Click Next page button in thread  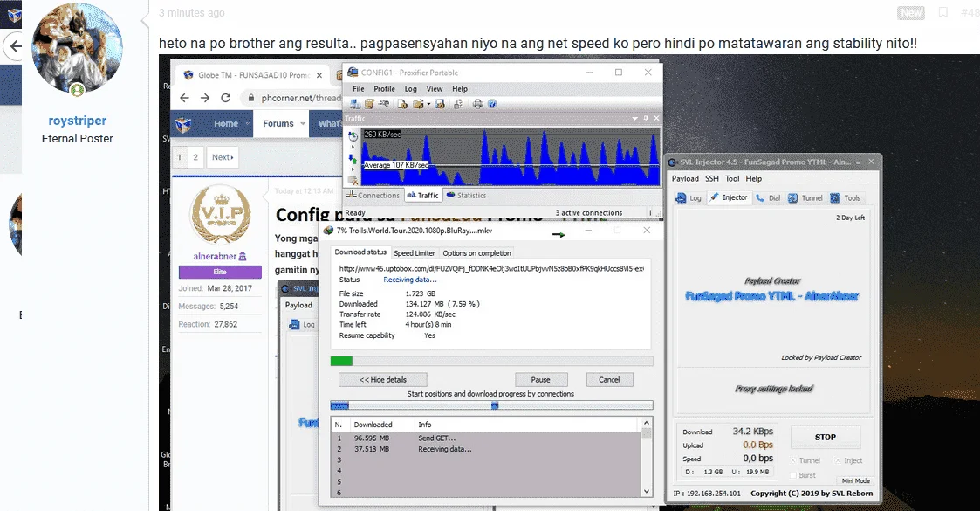click(x=223, y=157)
